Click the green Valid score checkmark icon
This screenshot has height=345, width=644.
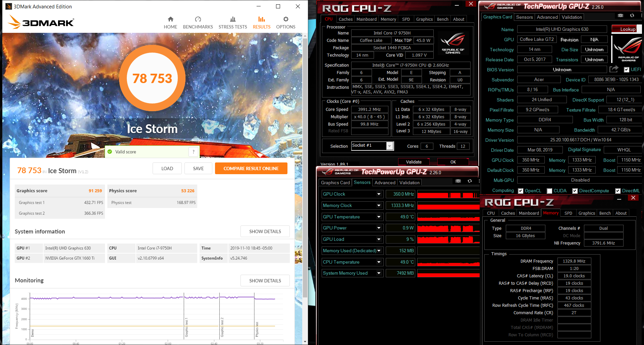(110, 152)
